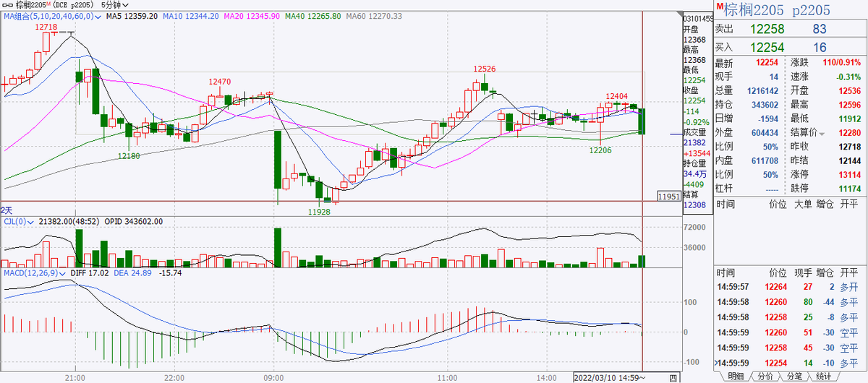Screen dimensions: 868x383
Task: Click the 棕榈2205 p2205 contract title
Action: point(778,9)
